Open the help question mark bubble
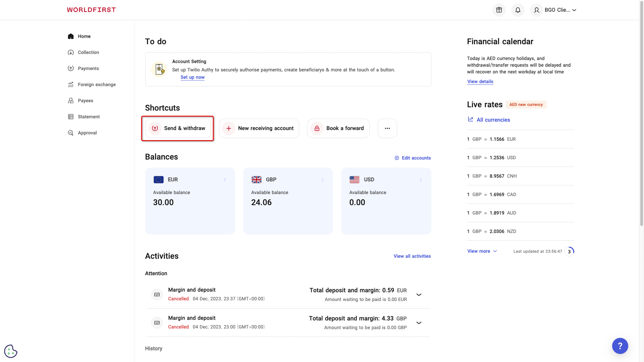 pos(620,346)
